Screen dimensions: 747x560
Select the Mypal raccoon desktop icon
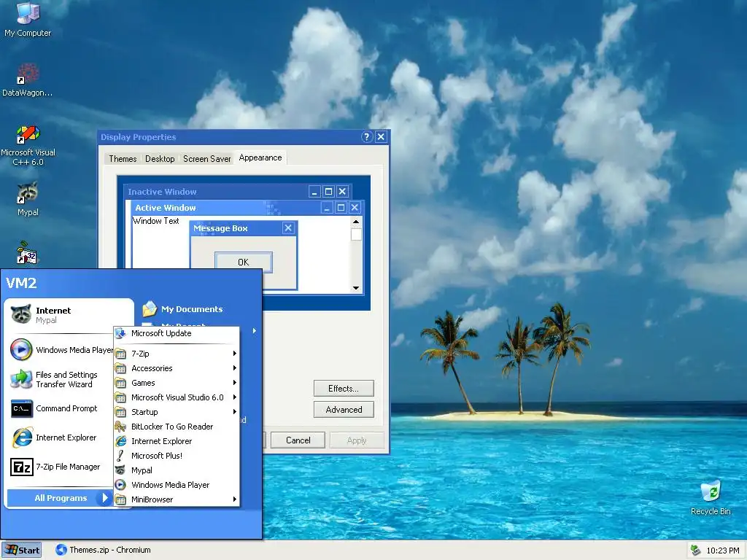click(28, 199)
